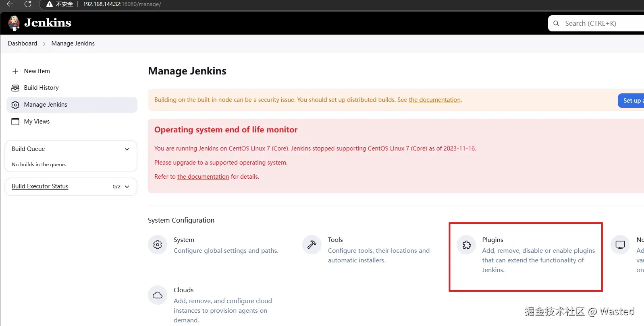Open New Item in the sidebar
This screenshot has width=644, height=326.
[72, 71]
